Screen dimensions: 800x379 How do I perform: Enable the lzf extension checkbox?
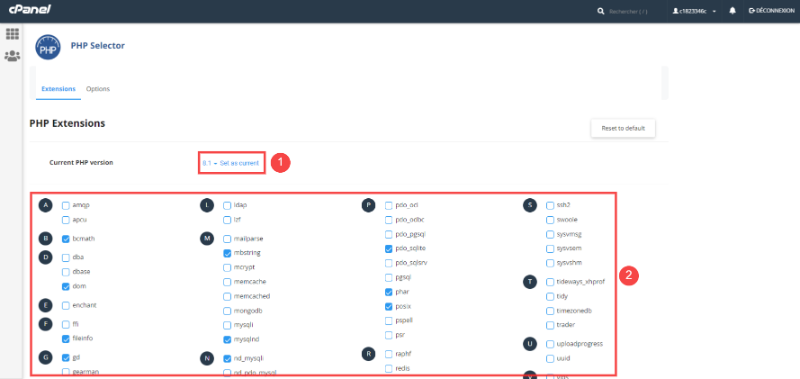pos(227,220)
